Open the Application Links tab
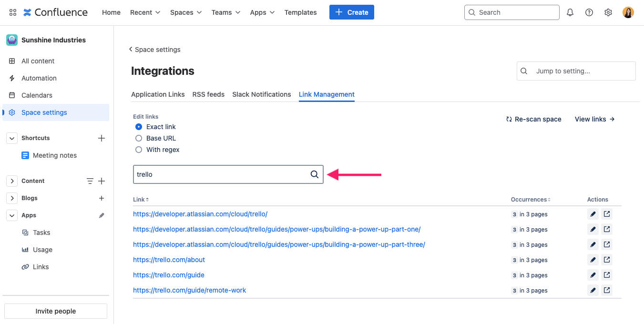The height and width of the screenshot is (324, 644). 158,94
